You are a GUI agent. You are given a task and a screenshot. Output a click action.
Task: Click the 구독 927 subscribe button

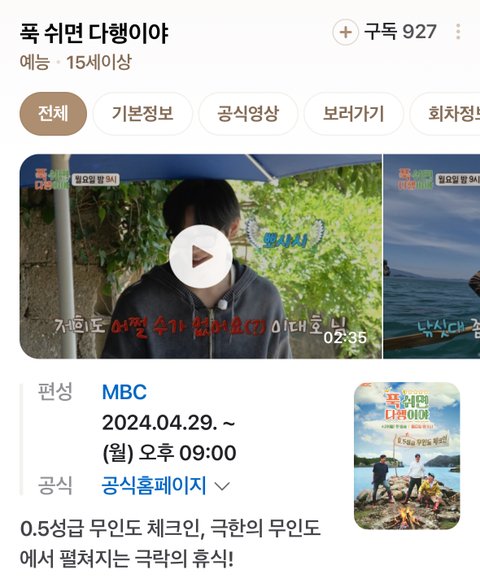[x=400, y=32]
